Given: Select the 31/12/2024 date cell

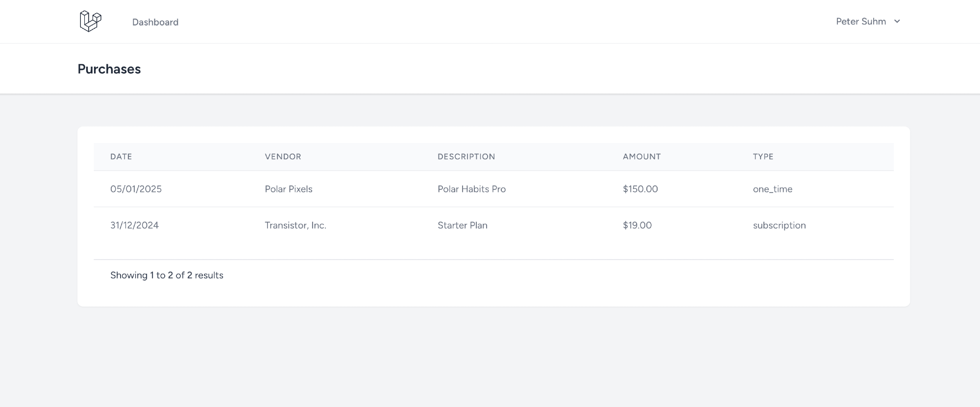Looking at the screenshot, I should point(134,225).
